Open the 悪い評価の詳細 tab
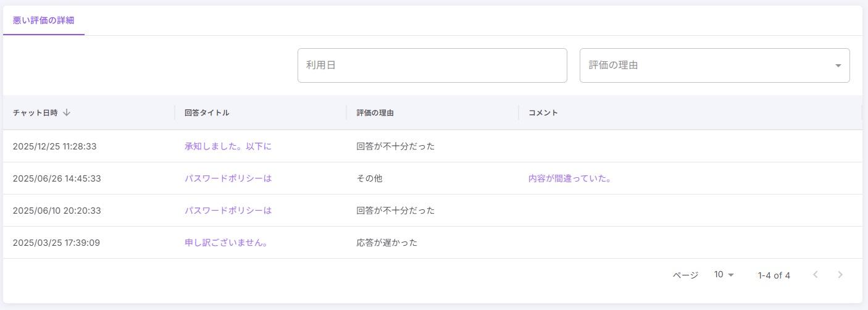868x310 pixels. click(x=43, y=20)
